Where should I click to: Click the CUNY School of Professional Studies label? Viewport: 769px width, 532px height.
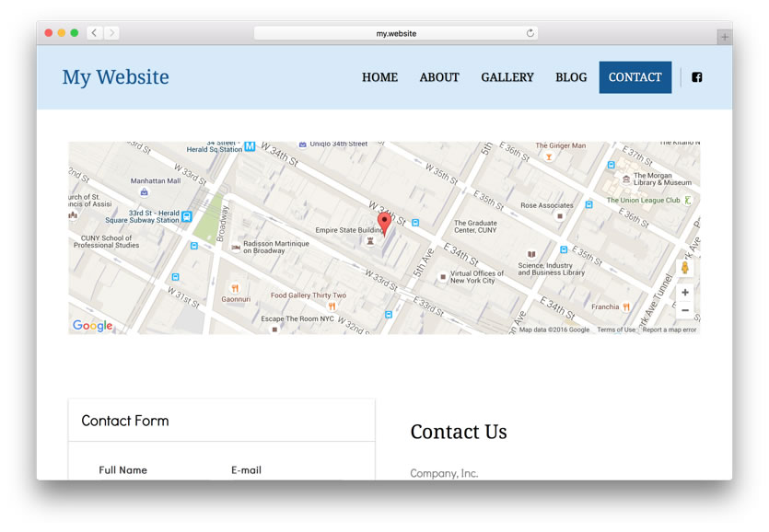pyautogui.click(x=107, y=241)
